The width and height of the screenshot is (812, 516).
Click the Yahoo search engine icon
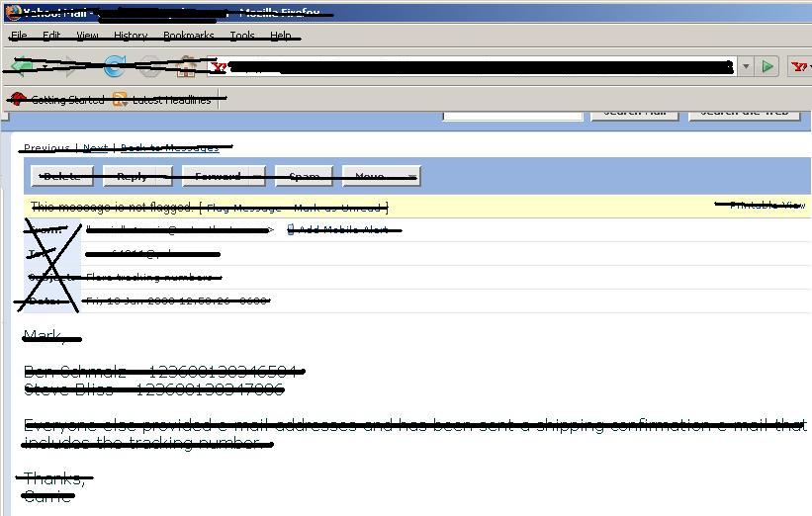click(x=799, y=66)
